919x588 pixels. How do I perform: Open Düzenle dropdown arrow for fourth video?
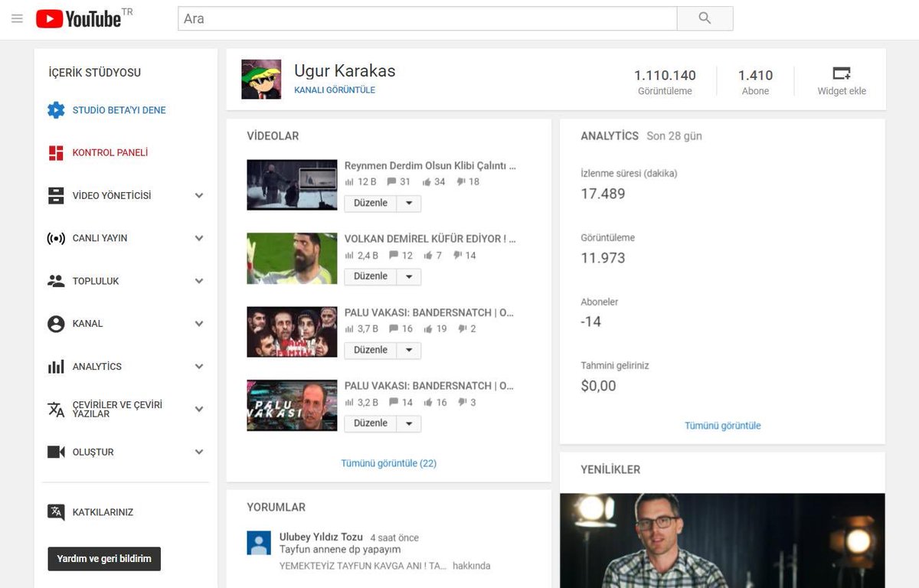[x=409, y=423]
